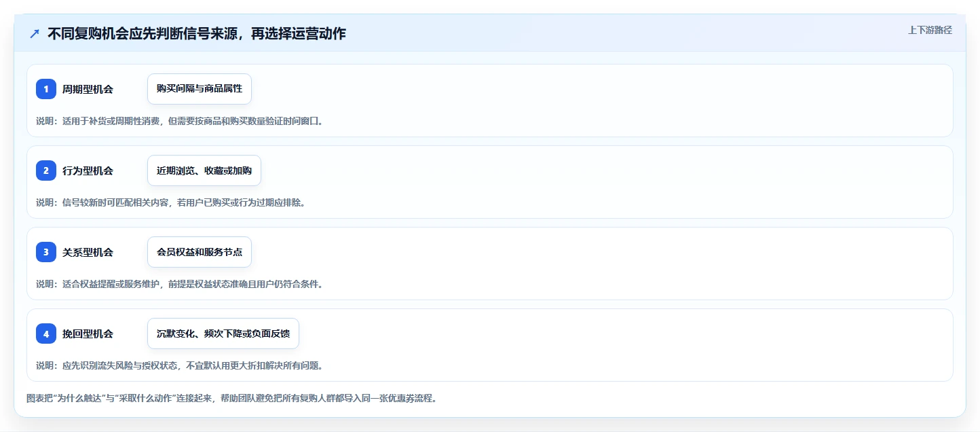Image resolution: width=980 pixels, height=432 pixels.
Task: Select the number 3 badge for 关系型机会
Action: click(x=46, y=252)
